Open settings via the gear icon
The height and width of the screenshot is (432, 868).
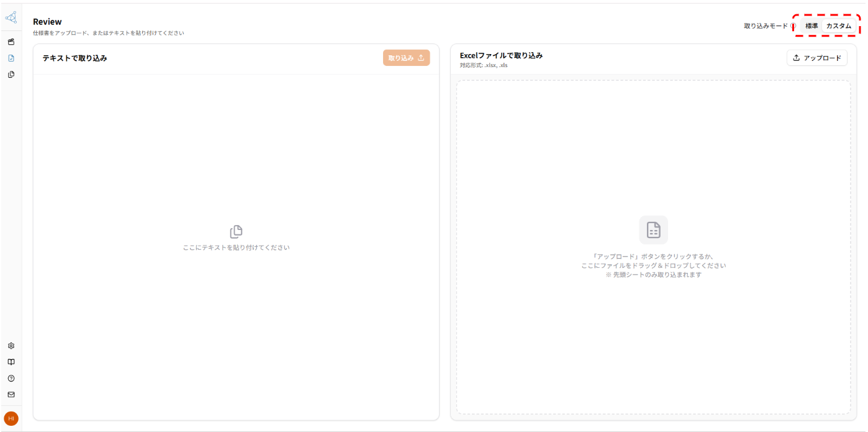[x=11, y=346]
